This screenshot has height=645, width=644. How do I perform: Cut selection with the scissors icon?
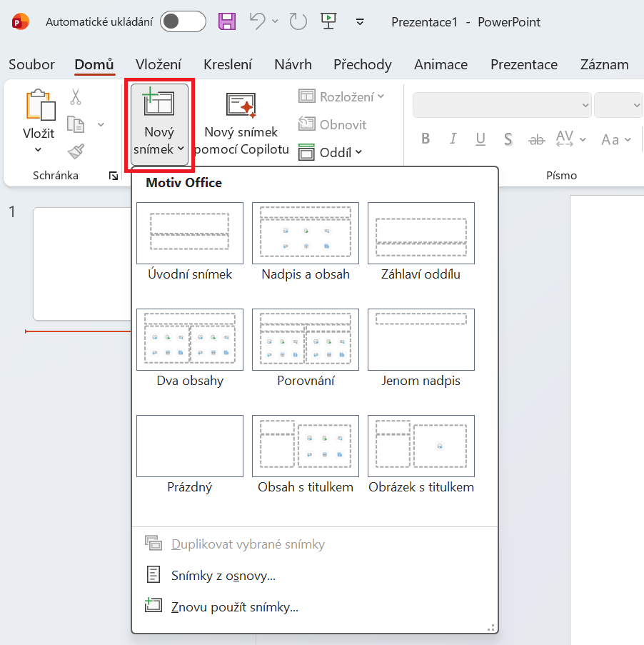76,96
